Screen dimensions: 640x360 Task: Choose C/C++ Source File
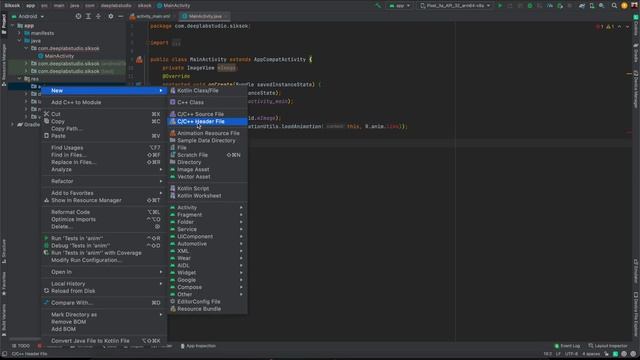[x=207, y=114]
